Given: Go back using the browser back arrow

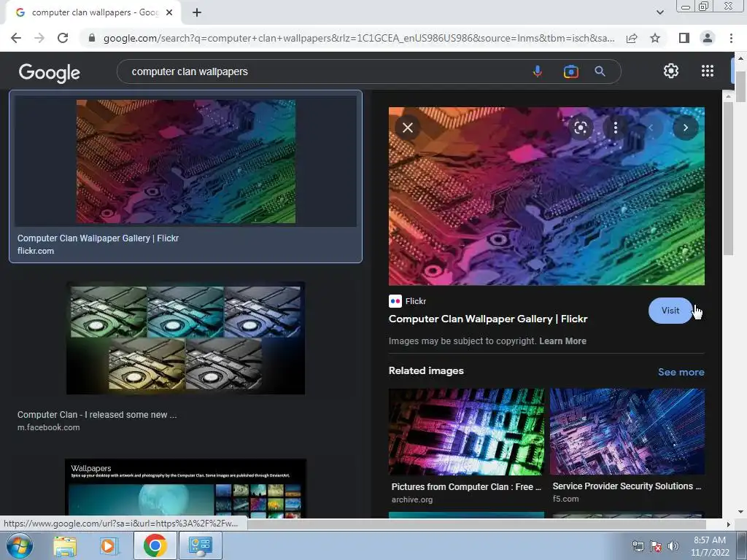Looking at the screenshot, I should click(x=16, y=38).
